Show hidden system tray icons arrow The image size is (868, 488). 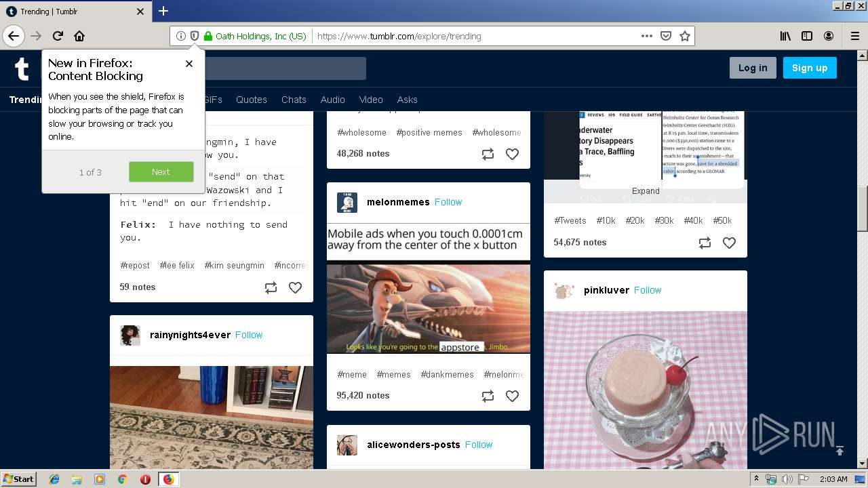(757, 479)
